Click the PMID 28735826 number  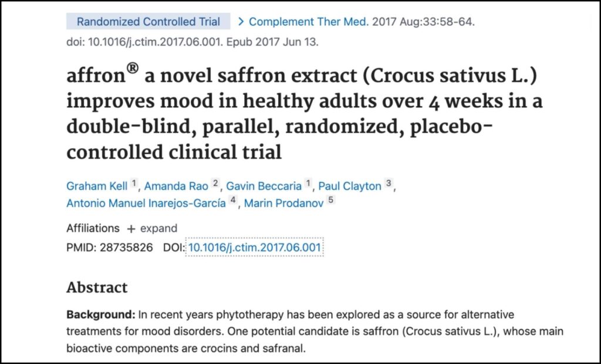(x=127, y=247)
